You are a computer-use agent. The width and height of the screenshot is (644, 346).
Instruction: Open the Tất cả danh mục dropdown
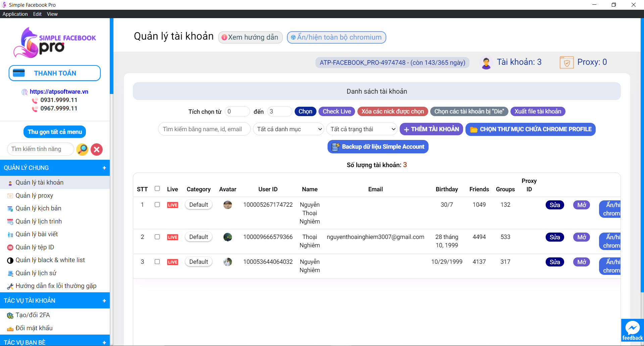tap(289, 129)
